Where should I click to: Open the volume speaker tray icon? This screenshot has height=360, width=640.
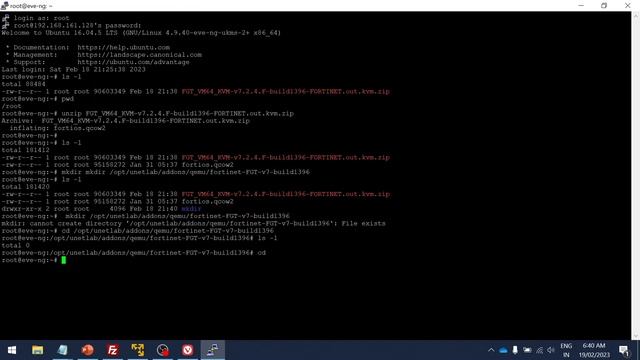pos(551,350)
